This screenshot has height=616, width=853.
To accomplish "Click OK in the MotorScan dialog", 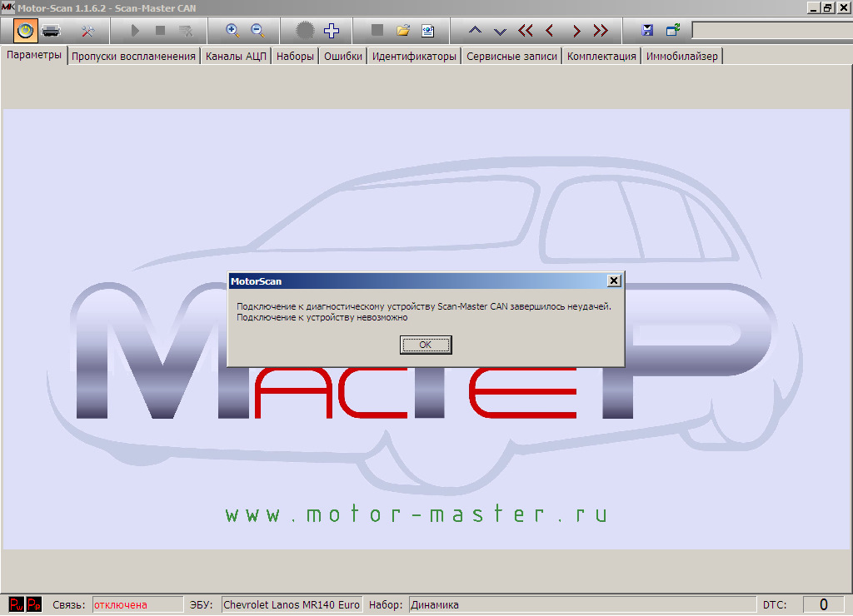I will click(426, 345).
